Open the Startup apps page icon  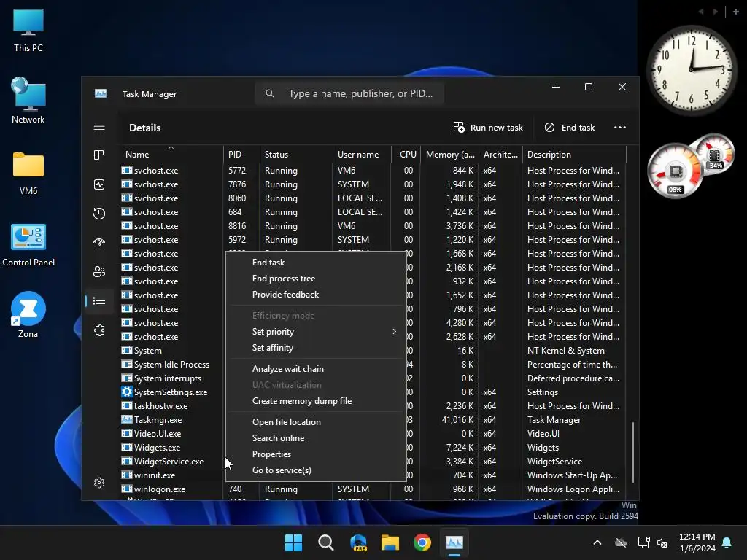pyautogui.click(x=99, y=242)
